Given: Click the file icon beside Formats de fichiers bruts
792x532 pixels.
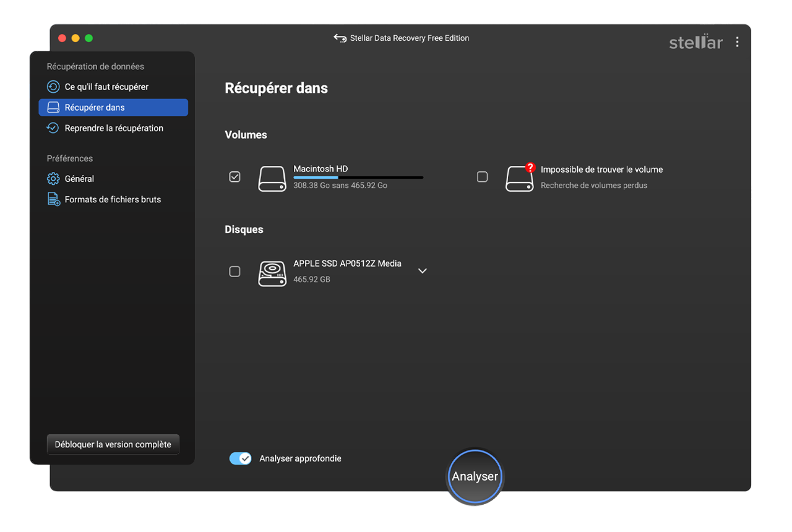Looking at the screenshot, I should [x=53, y=199].
